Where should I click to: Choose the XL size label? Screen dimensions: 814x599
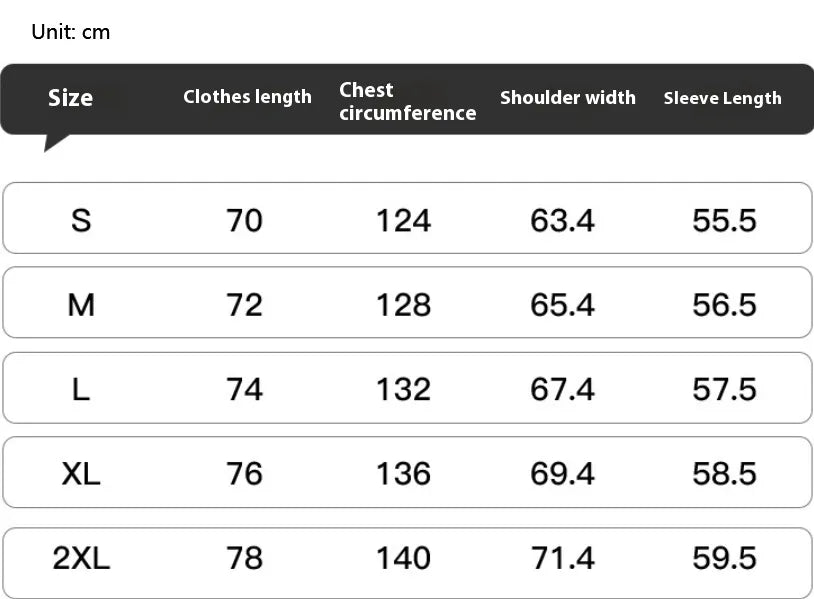tap(81, 473)
